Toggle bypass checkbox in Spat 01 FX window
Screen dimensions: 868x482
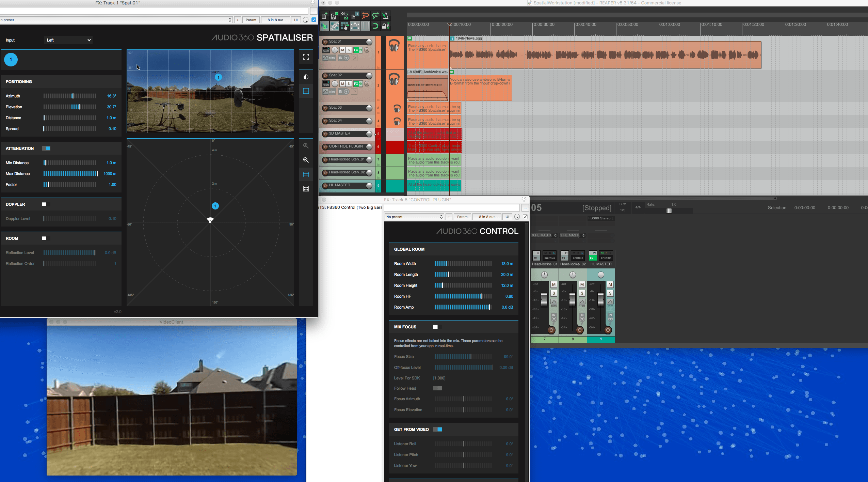[x=314, y=20]
